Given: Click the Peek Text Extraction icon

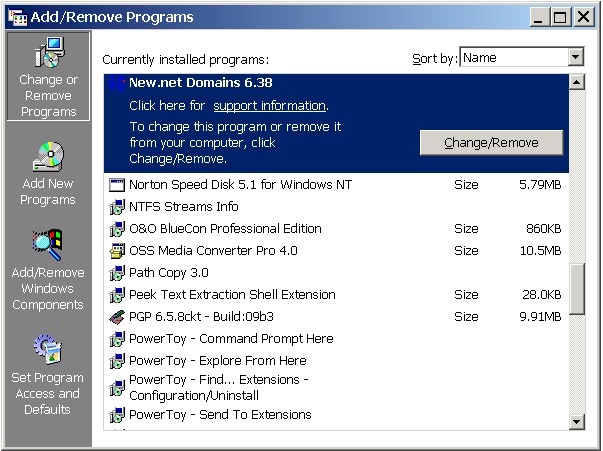Looking at the screenshot, I should tap(117, 295).
